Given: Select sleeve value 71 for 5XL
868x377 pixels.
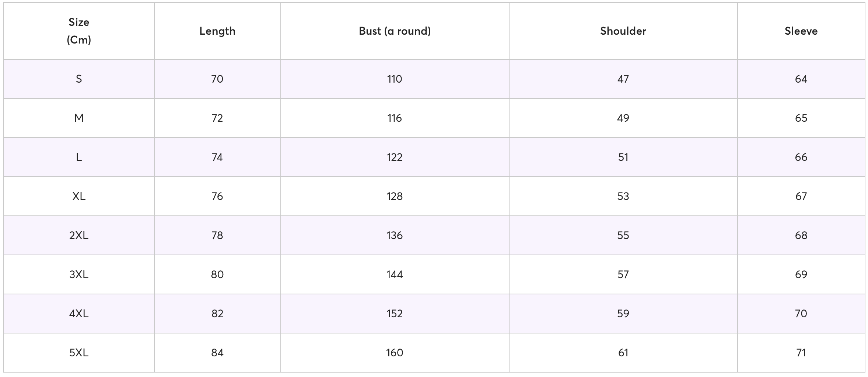Looking at the screenshot, I should pos(801,353).
